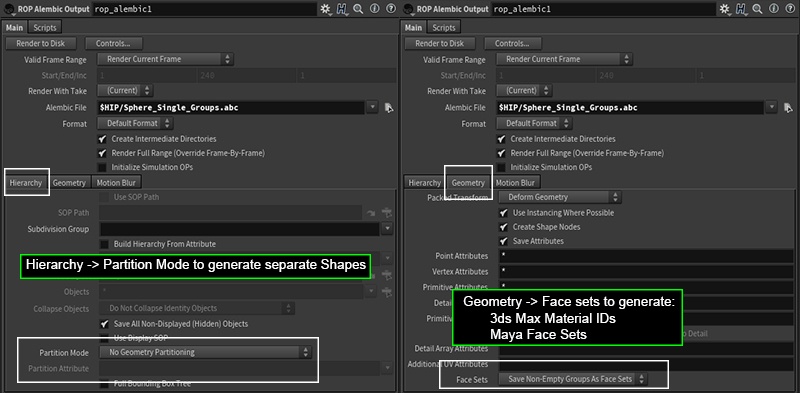Image resolution: width=800 pixels, height=393 pixels.
Task: Click file chooser icon beside right Alembic File
Action: click(x=788, y=108)
